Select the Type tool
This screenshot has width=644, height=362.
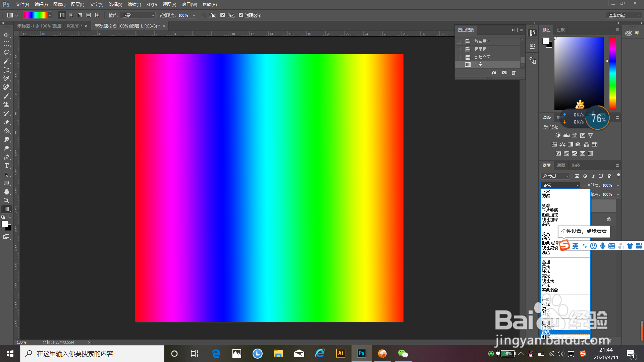pos(6,166)
